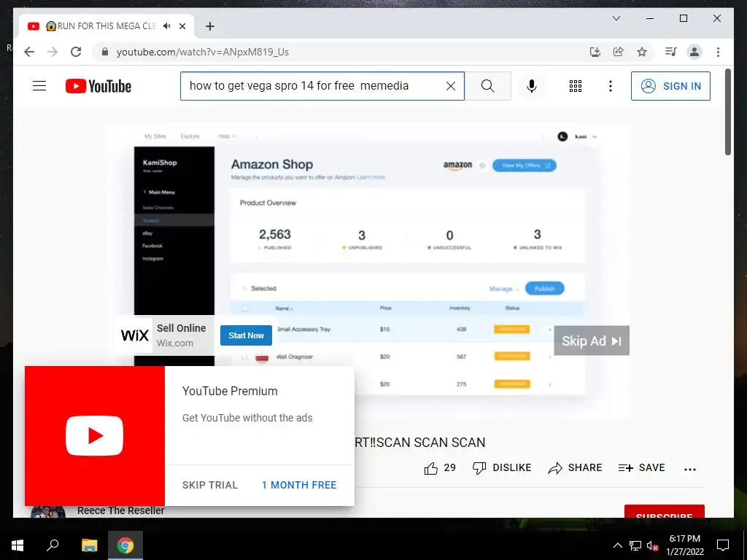Share this page icon in address bar
The width and height of the screenshot is (747, 560).
pos(619,52)
